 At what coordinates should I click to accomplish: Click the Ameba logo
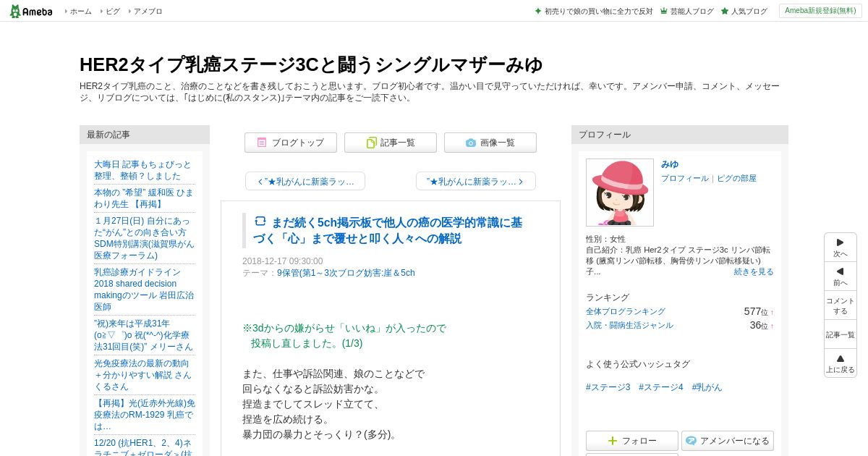pos(30,11)
